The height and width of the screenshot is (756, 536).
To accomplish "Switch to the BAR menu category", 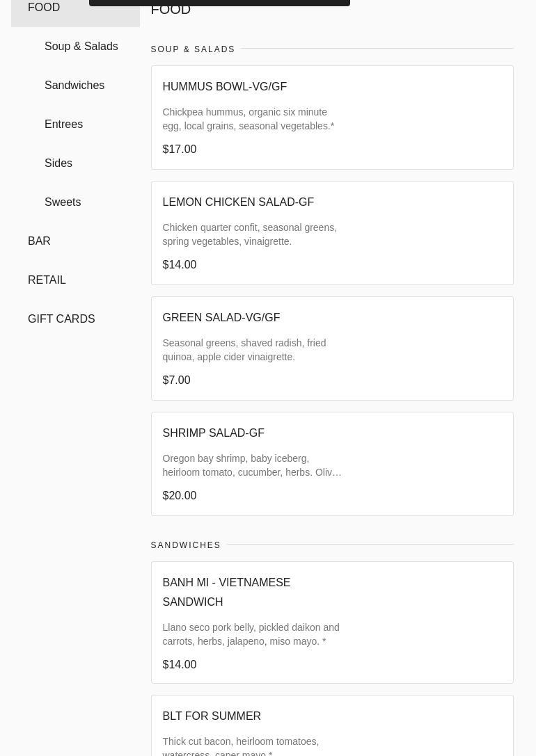I will pyautogui.click(x=39, y=241).
